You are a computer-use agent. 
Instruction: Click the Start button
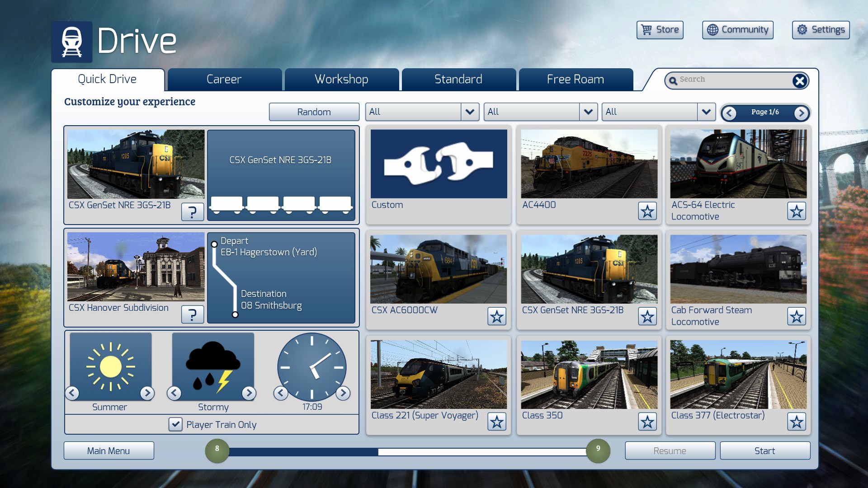[765, 450]
